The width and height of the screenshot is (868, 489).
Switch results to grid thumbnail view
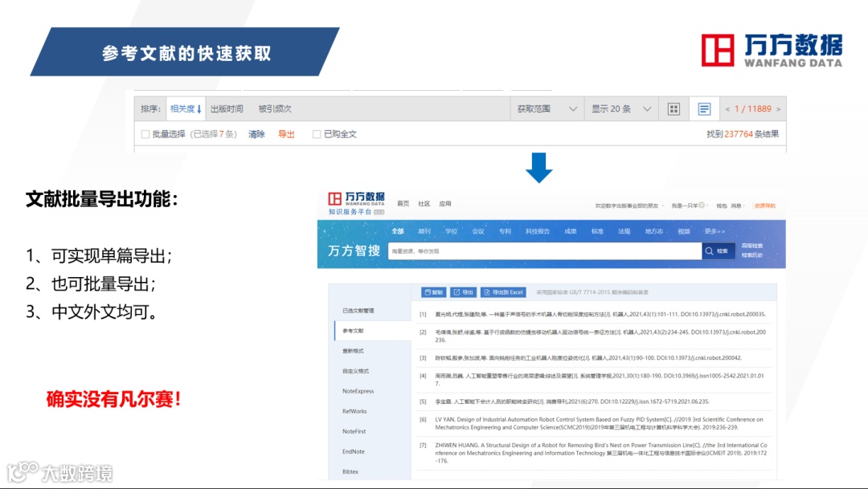(674, 109)
